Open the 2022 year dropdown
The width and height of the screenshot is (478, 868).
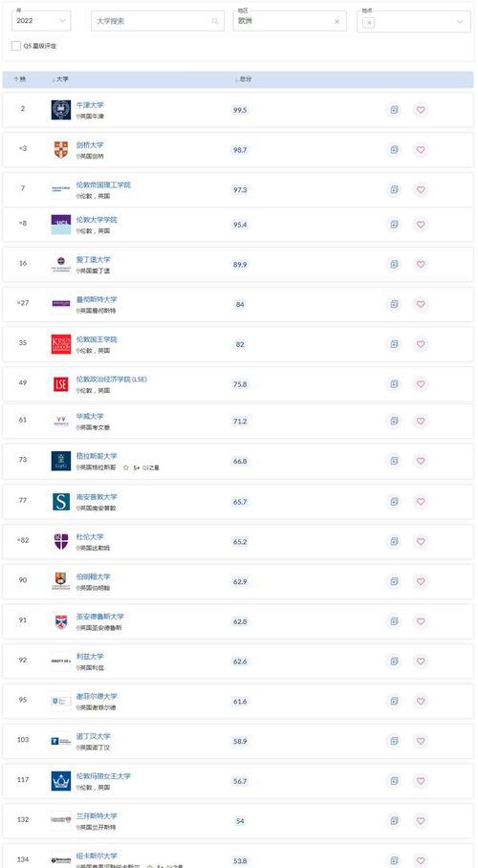(x=41, y=21)
